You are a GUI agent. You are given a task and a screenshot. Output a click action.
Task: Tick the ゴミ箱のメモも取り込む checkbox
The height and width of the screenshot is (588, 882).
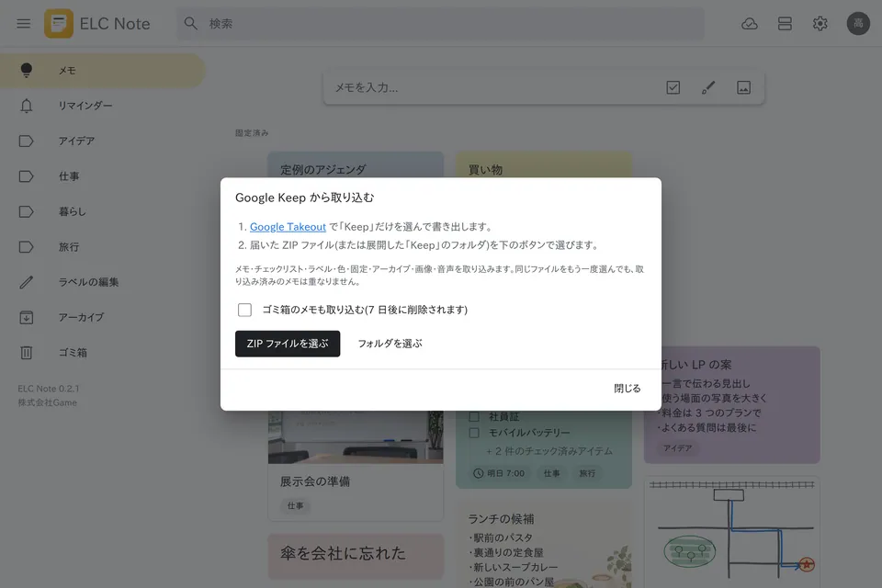244,310
